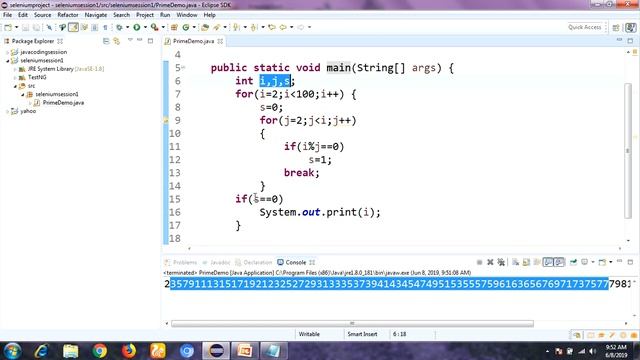This screenshot has height=360, width=640.
Task: Open the Run menu
Action: pyautogui.click(x=165, y=15)
